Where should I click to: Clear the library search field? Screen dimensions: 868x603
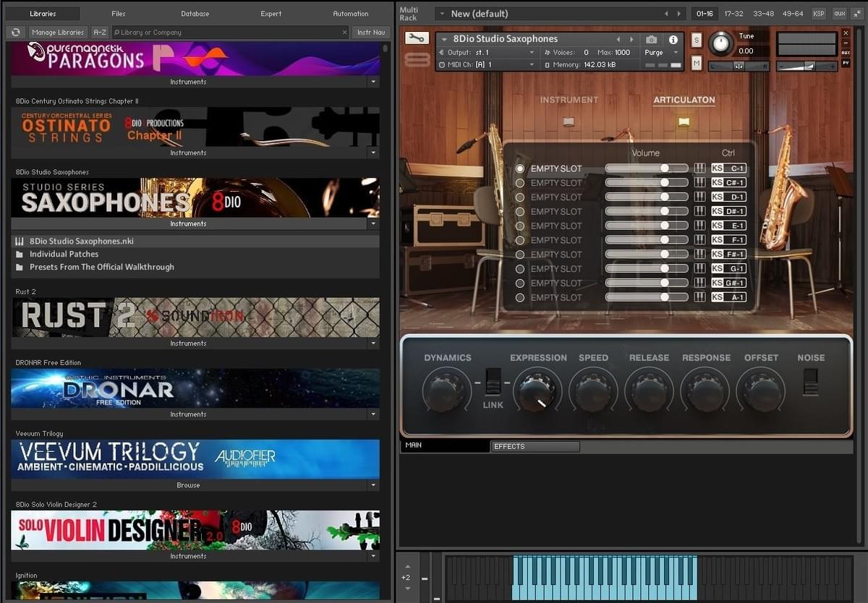pyautogui.click(x=344, y=33)
